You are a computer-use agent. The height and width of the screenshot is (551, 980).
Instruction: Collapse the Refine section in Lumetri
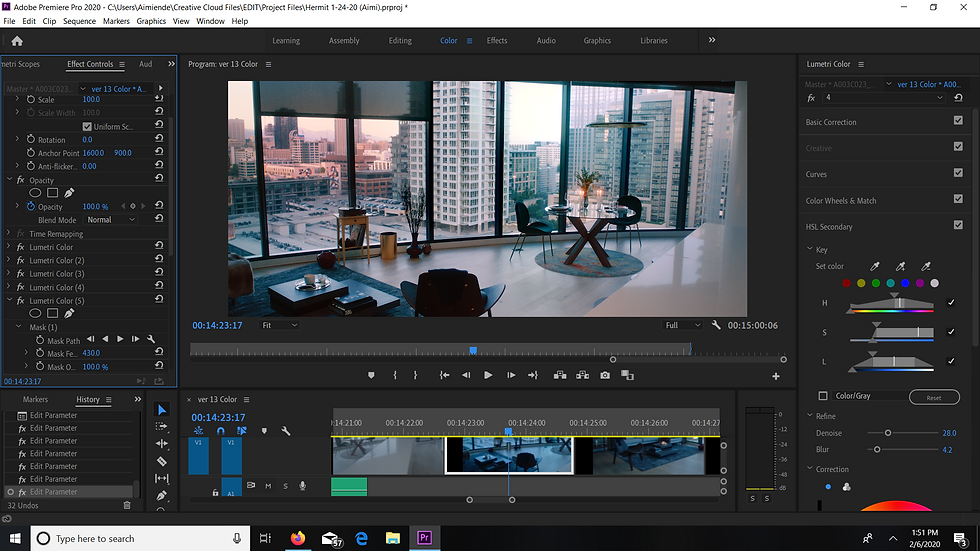(810, 416)
